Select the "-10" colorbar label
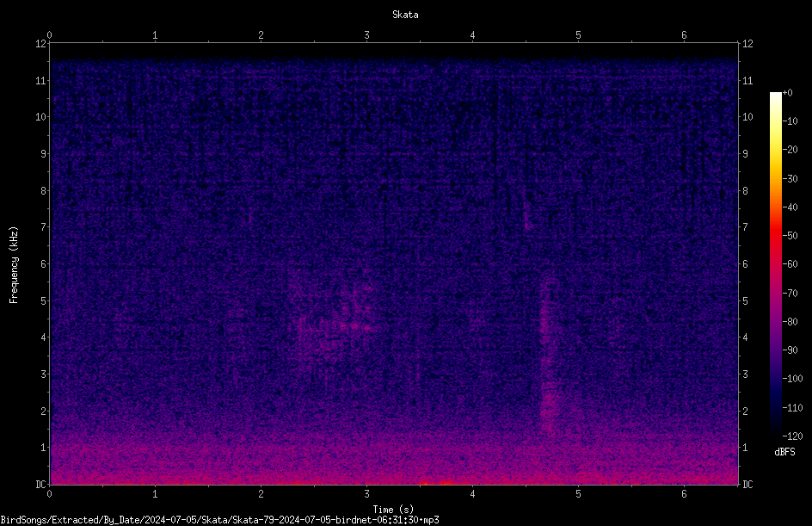The width and height of the screenshot is (812, 526). coord(790,121)
